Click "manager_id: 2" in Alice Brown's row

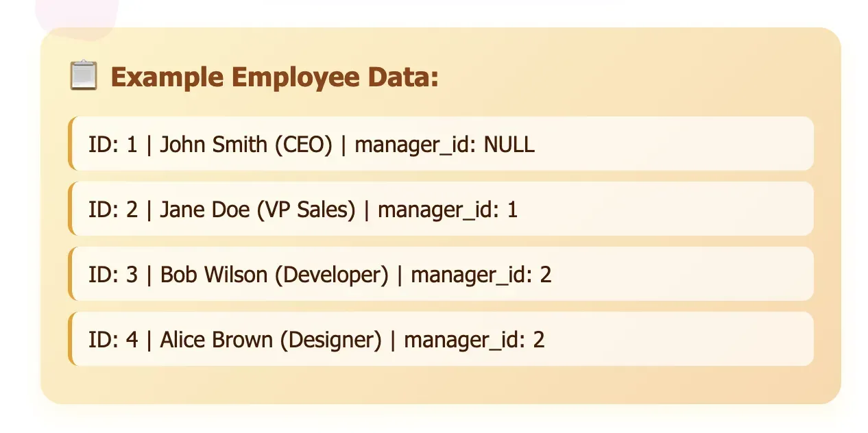[x=474, y=340]
